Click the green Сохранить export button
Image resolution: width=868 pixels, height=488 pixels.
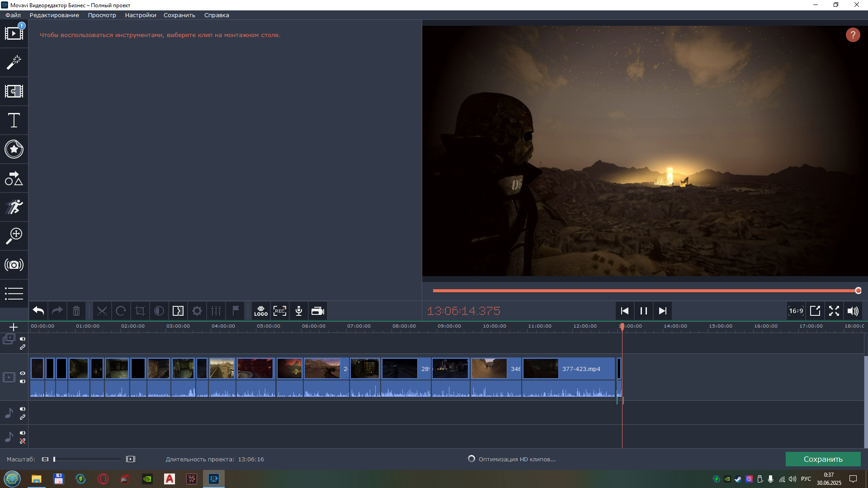pos(823,459)
